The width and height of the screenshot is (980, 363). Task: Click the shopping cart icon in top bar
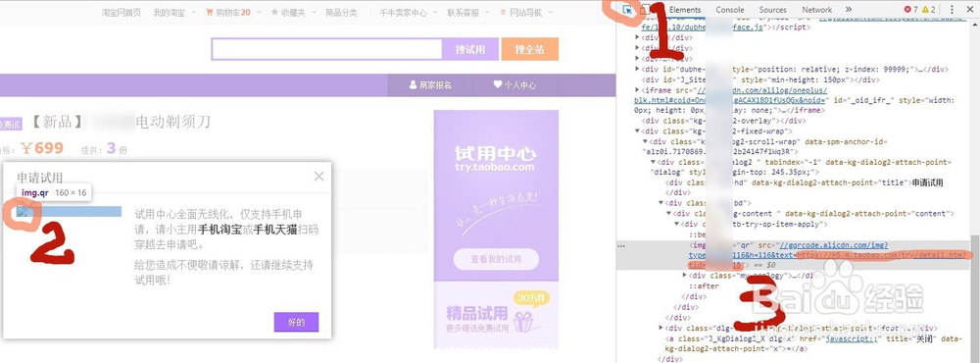point(210,12)
